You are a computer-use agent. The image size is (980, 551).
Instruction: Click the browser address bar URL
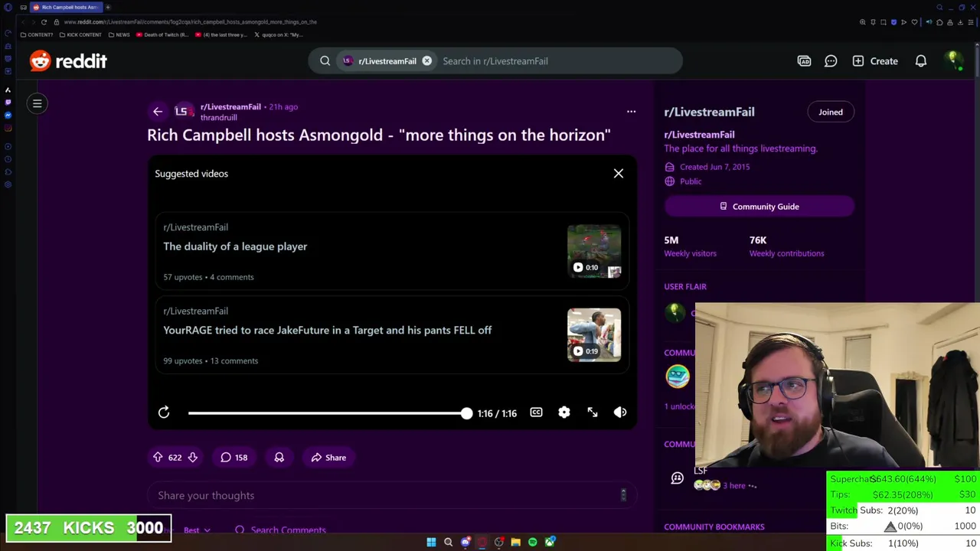[x=191, y=21]
